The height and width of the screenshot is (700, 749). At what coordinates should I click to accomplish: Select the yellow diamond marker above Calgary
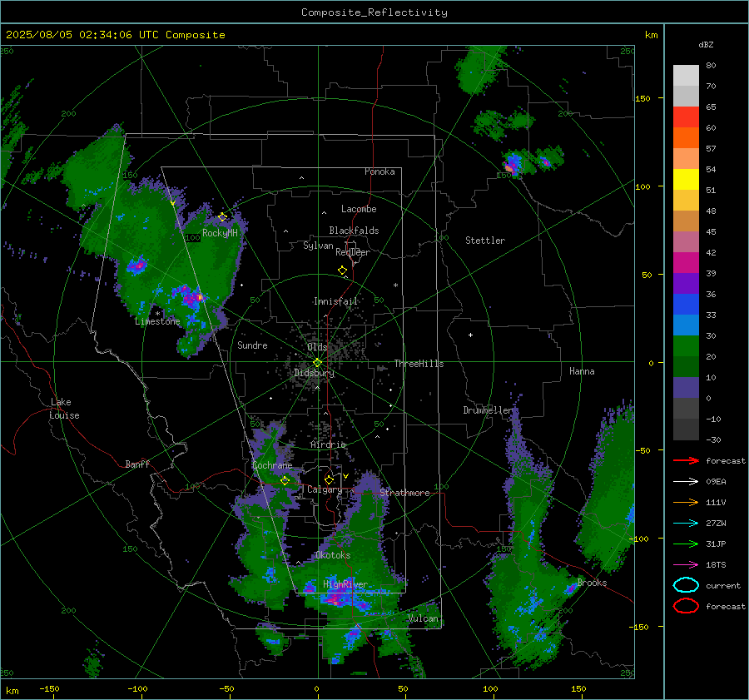pyautogui.click(x=329, y=479)
